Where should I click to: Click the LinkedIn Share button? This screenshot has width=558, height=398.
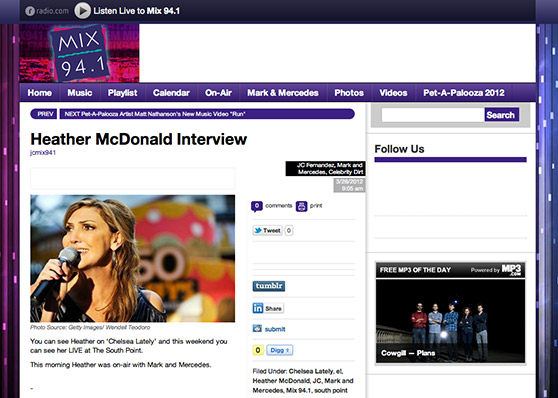(268, 308)
